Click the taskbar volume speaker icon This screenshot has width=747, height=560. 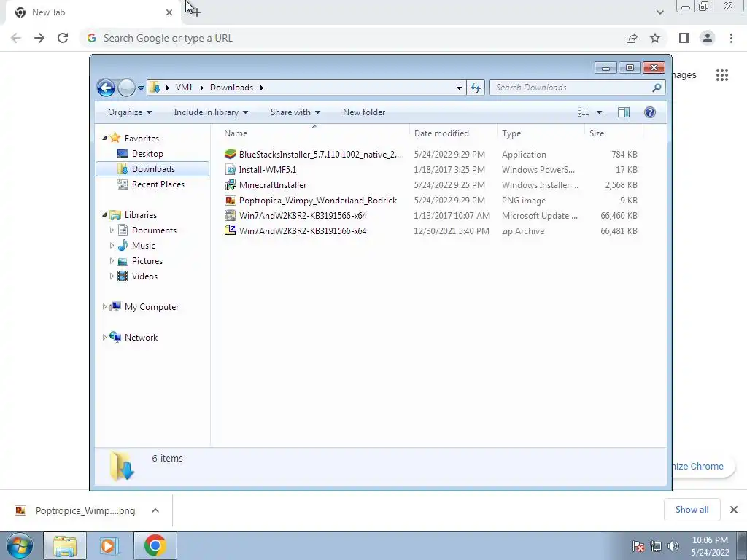[673, 546]
